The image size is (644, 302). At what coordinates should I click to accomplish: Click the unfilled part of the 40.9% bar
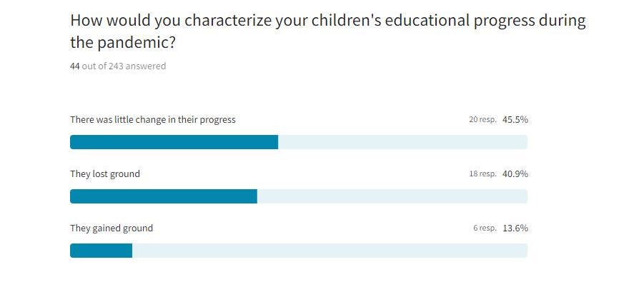[x=392, y=196]
